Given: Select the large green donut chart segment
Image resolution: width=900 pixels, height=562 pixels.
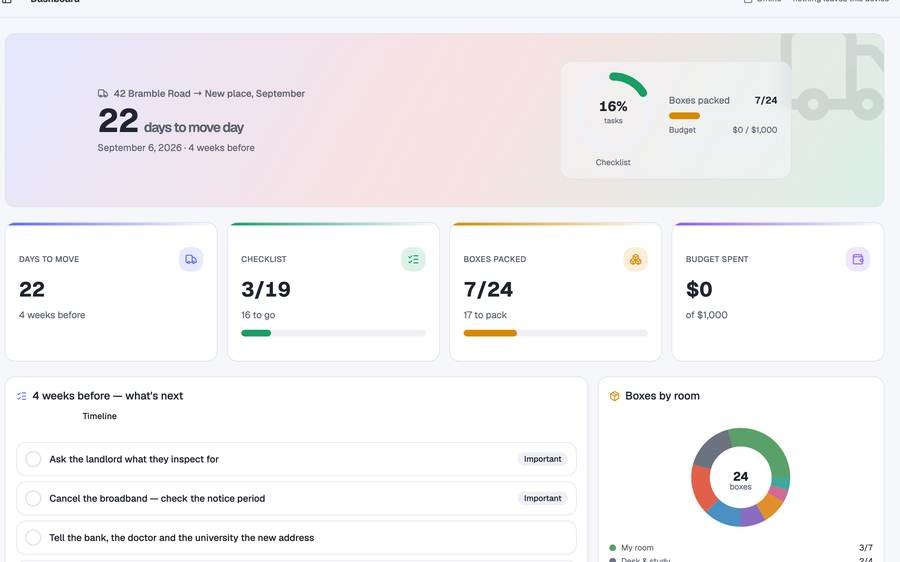Looking at the screenshot, I should pyautogui.click(x=767, y=448).
